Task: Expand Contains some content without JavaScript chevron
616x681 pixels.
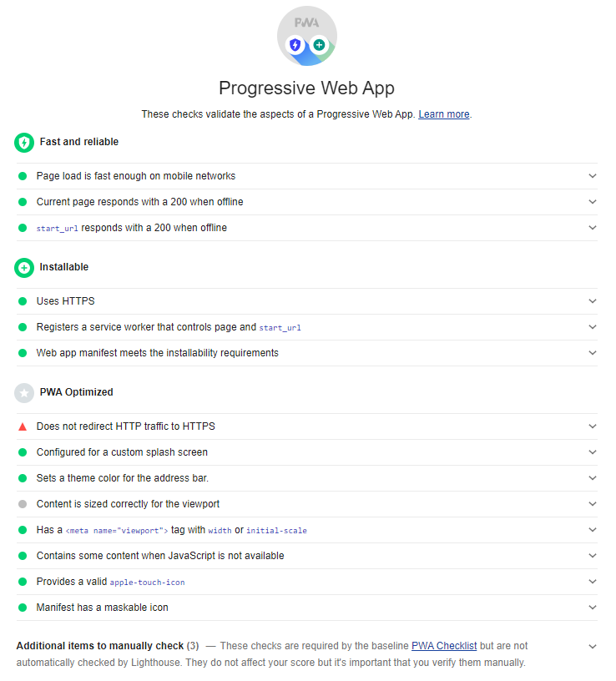Action: point(592,556)
